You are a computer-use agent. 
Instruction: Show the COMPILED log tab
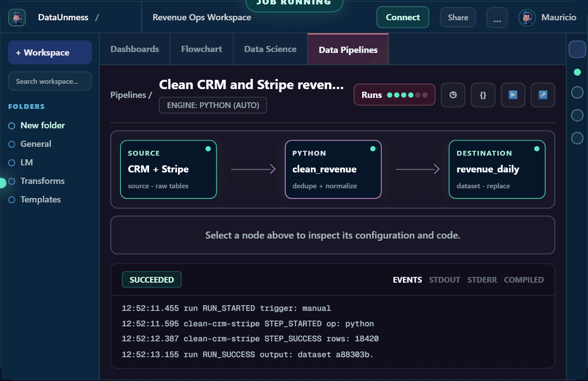point(524,280)
